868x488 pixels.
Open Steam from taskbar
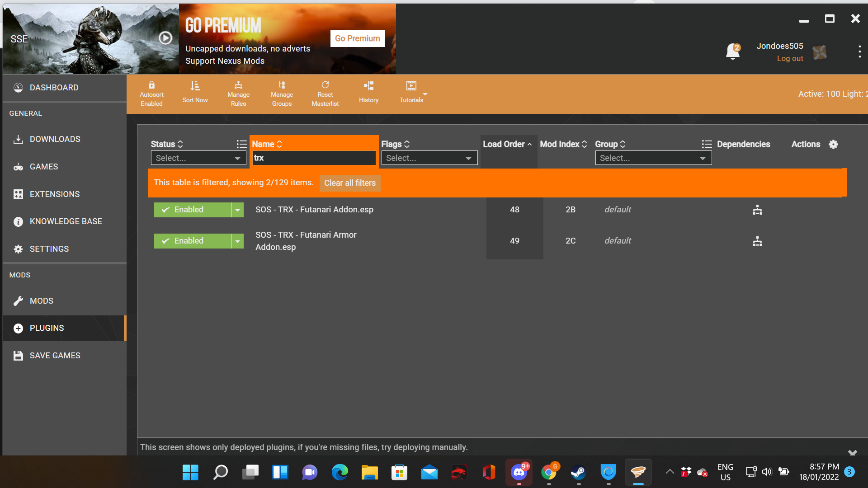click(578, 473)
